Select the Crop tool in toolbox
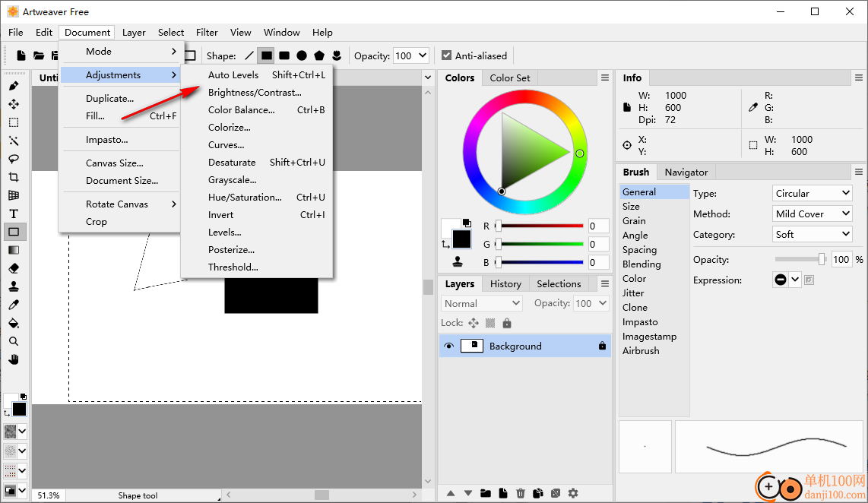This screenshot has width=868, height=503. [x=14, y=177]
